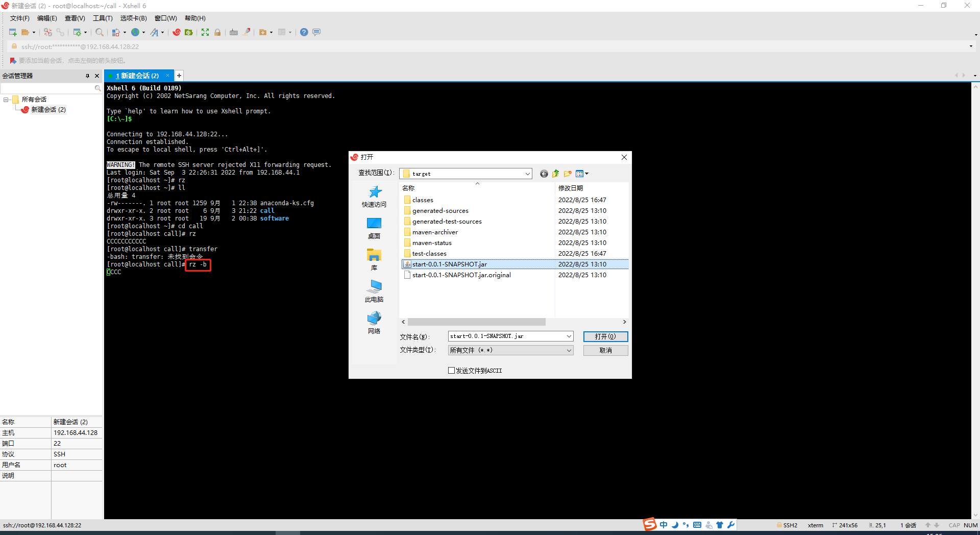This screenshot has width=980, height=535.
Task: Enable the 发送文件到ASCII checkbox
Action: tap(451, 370)
